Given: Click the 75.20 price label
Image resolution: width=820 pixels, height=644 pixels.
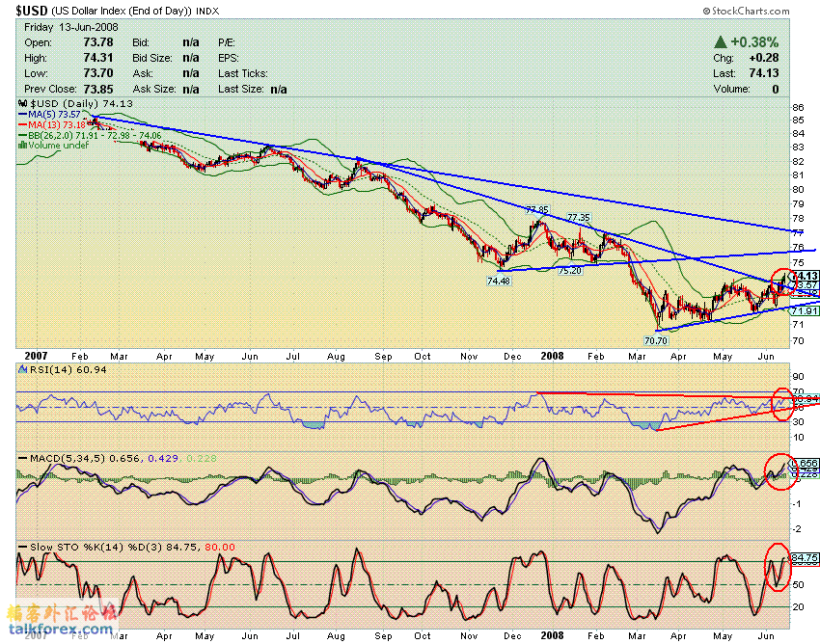Looking at the screenshot, I should [x=570, y=271].
